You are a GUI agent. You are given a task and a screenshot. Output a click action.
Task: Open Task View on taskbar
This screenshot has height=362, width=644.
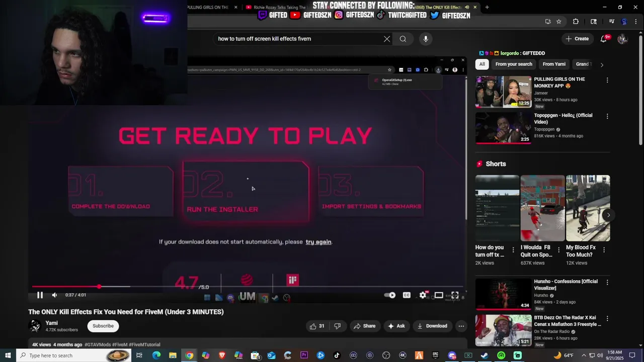139,355
